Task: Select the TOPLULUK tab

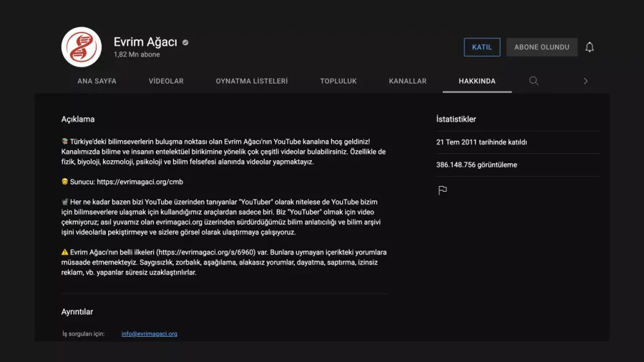Action: click(338, 81)
